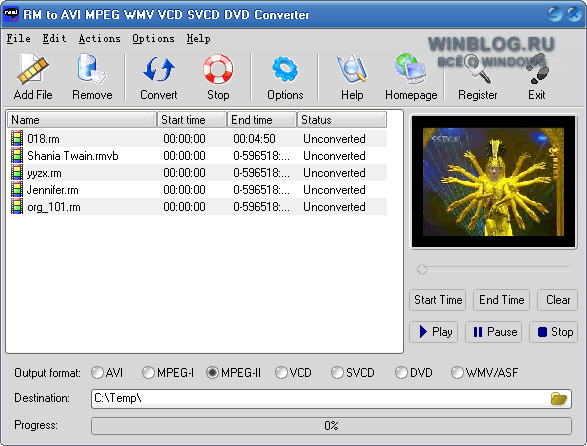
Task: Click the Start time column header
Action: tap(192, 120)
